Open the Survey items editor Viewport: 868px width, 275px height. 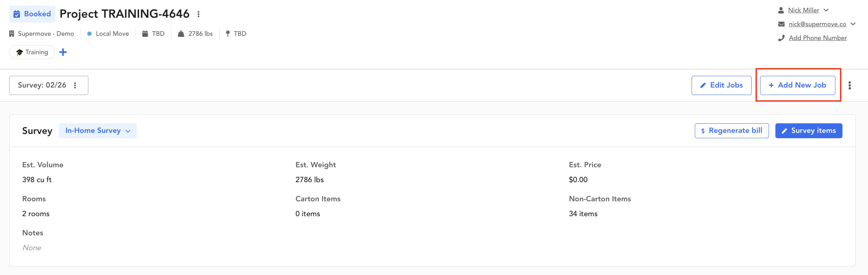(x=809, y=131)
